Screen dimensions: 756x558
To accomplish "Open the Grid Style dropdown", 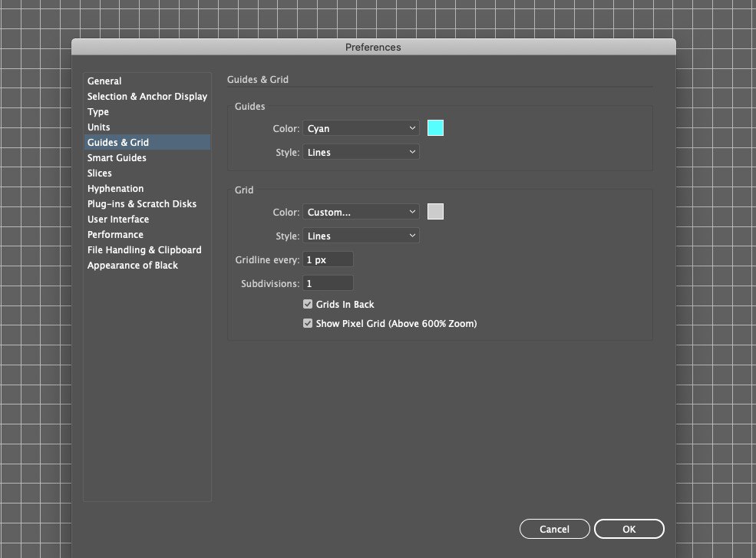I will 361,236.
